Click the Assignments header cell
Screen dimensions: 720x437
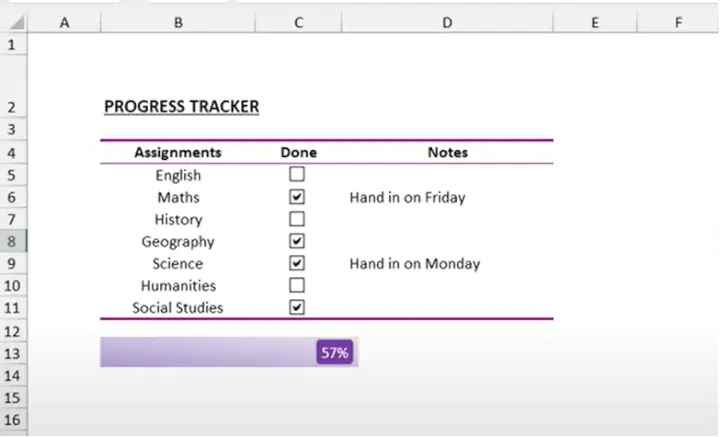coord(178,153)
